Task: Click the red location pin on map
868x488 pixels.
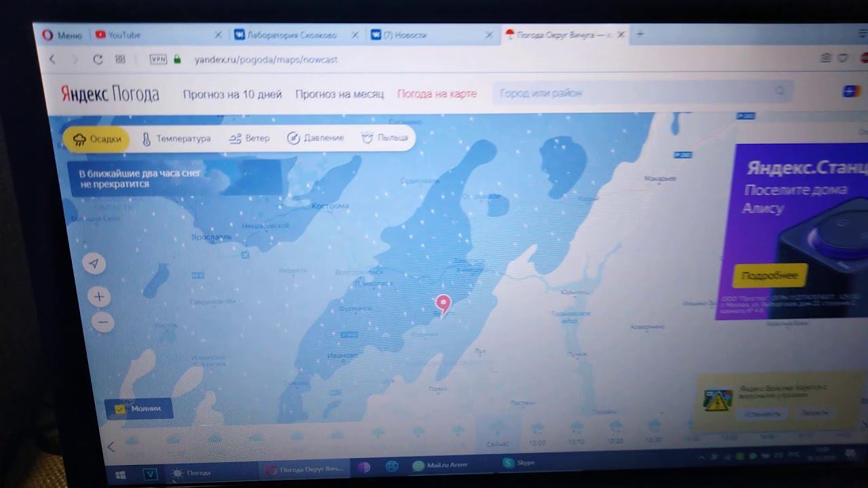Action: pyautogui.click(x=443, y=304)
